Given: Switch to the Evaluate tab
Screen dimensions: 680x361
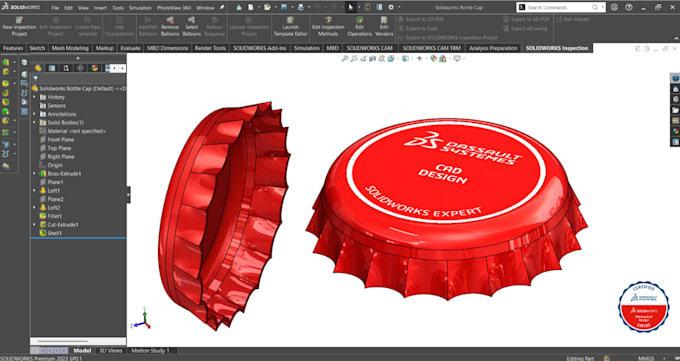Looking at the screenshot, I should tap(130, 48).
